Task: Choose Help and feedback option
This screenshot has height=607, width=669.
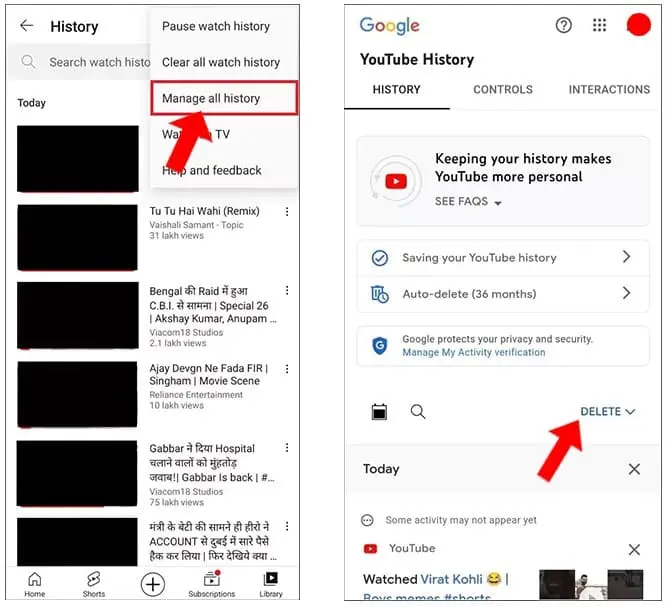Action: point(212,171)
